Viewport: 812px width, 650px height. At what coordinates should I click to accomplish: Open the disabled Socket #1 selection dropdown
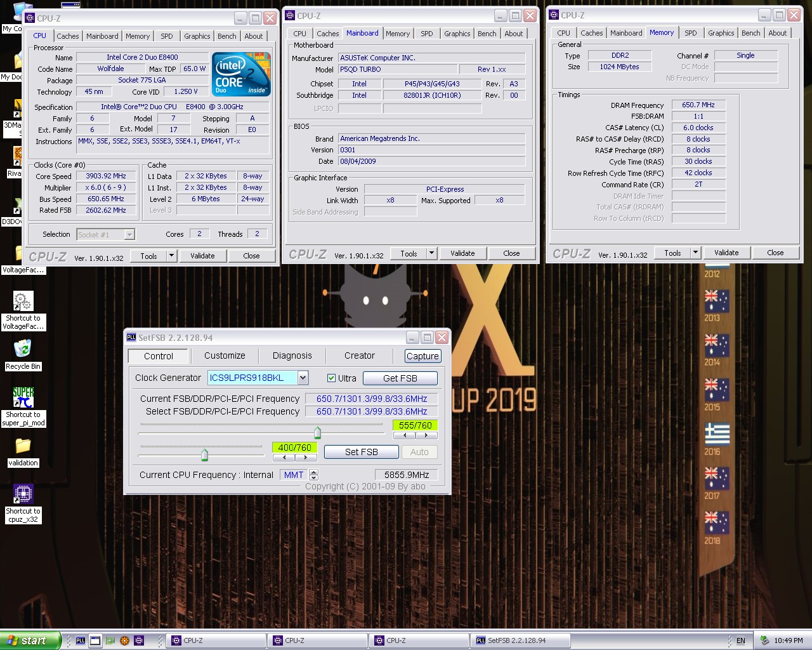(105, 234)
